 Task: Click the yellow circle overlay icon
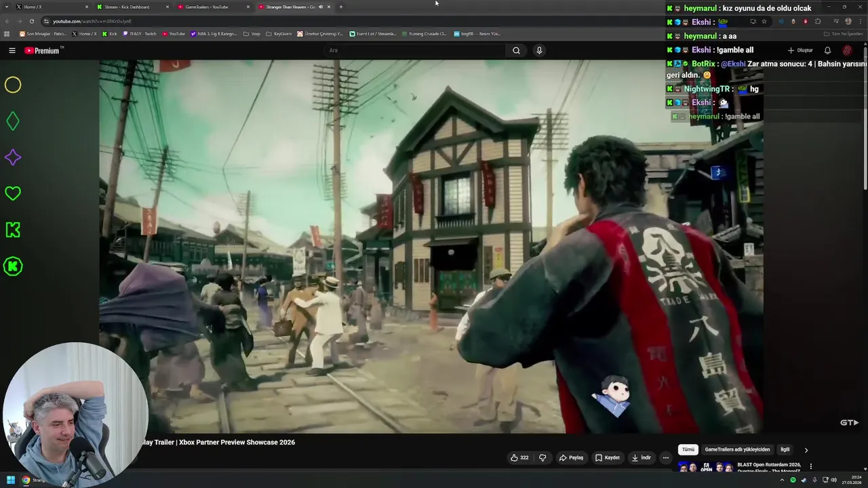pos(13,85)
